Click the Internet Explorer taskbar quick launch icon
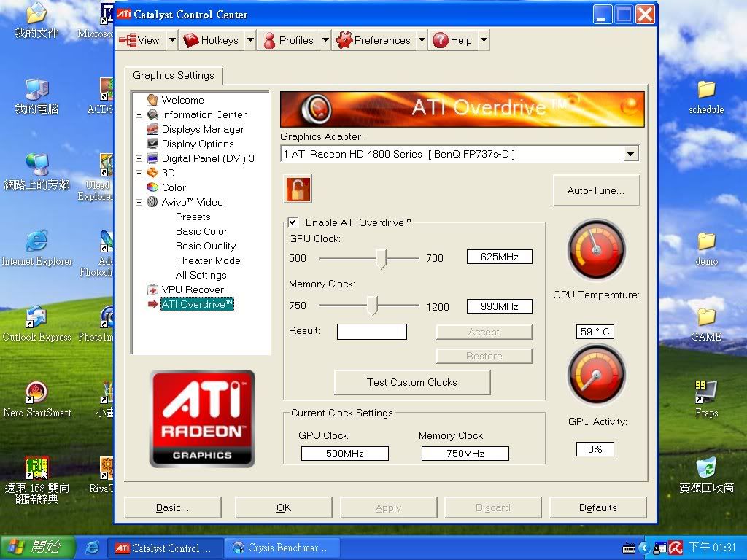747x560 pixels. [x=92, y=548]
